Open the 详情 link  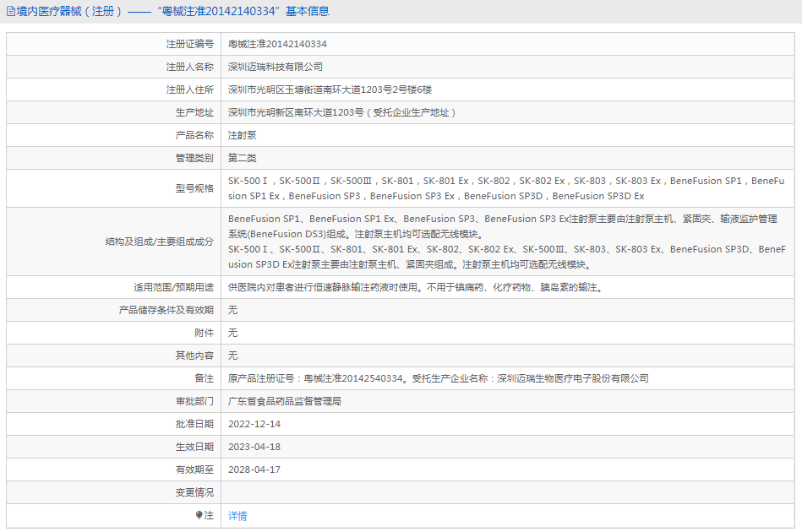coord(237,516)
